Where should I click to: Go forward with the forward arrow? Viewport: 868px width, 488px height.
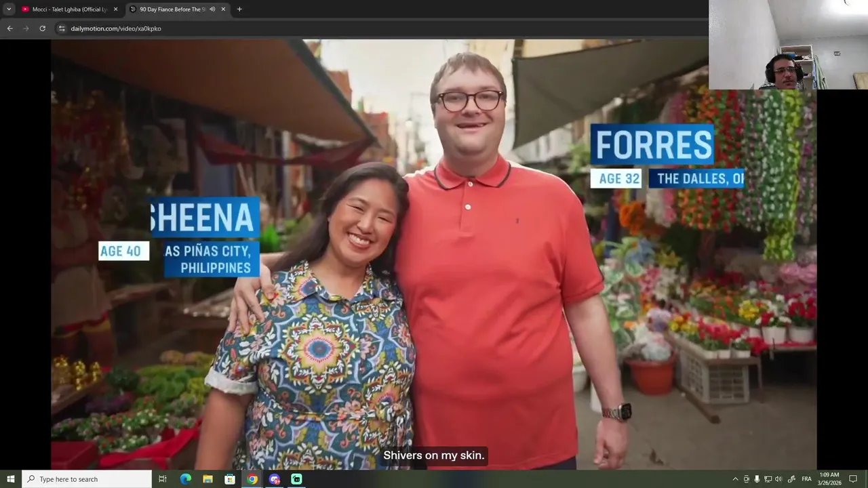26,28
